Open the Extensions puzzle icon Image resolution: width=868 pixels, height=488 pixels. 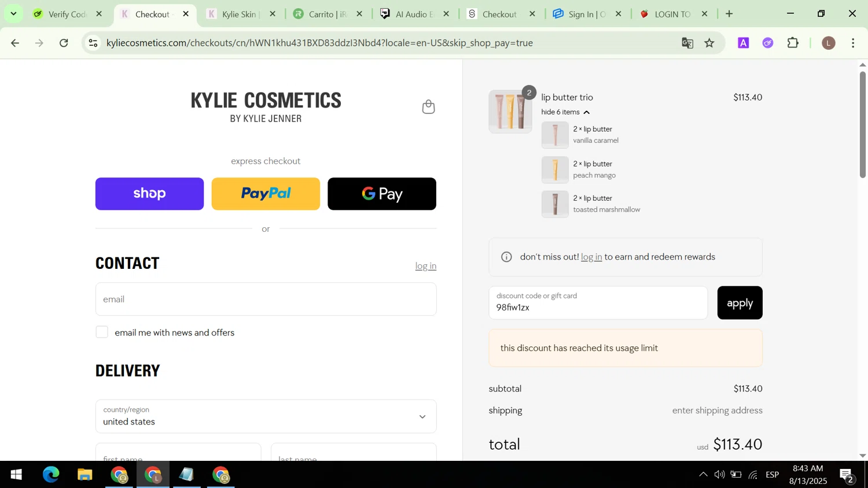(x=793, y=43)
